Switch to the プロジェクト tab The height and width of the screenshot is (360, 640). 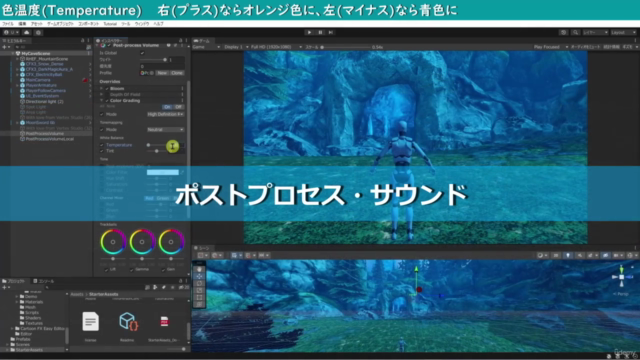point(16,281)
